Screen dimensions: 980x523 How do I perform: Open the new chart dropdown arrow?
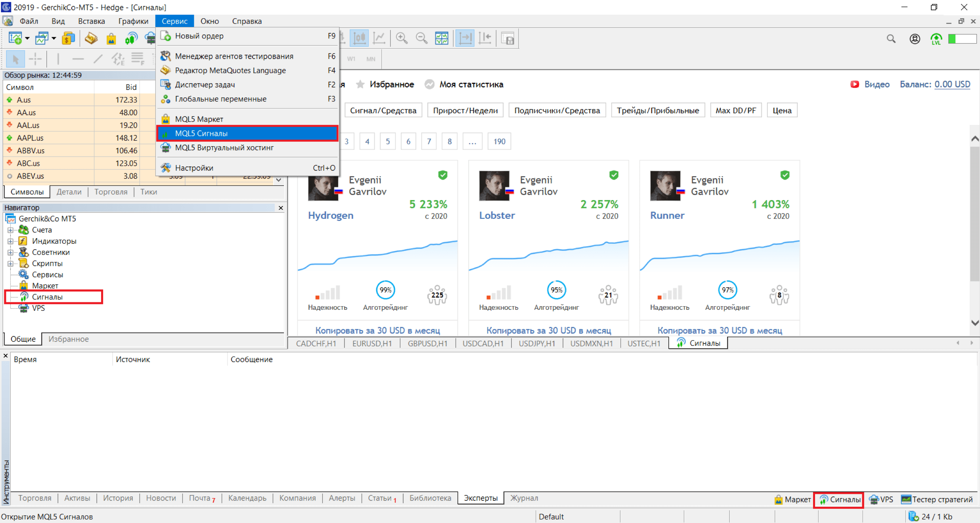click(27, 38)
